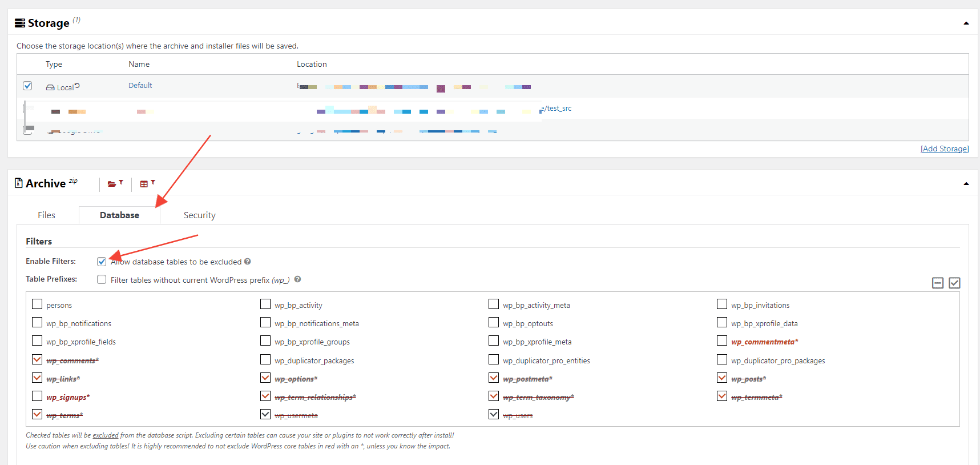Click the uncheck-all tables minus icon
This screenshot has width=980, height=465.
pos(937,283)
